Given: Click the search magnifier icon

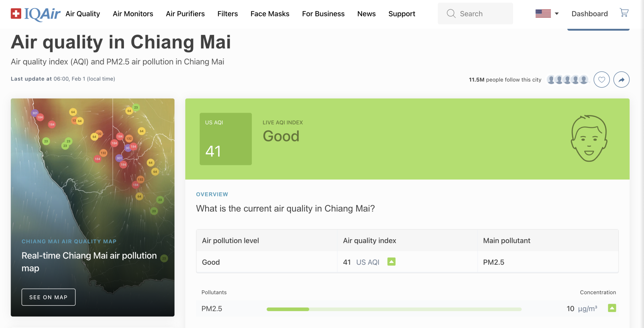Looking at the screenshot, I should pos(451,14).
